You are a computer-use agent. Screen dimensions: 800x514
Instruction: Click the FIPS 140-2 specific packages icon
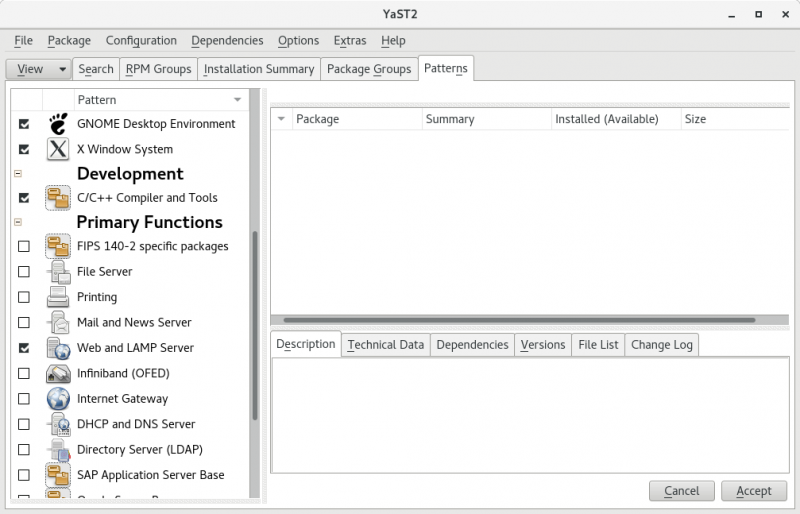pos(58,246)
